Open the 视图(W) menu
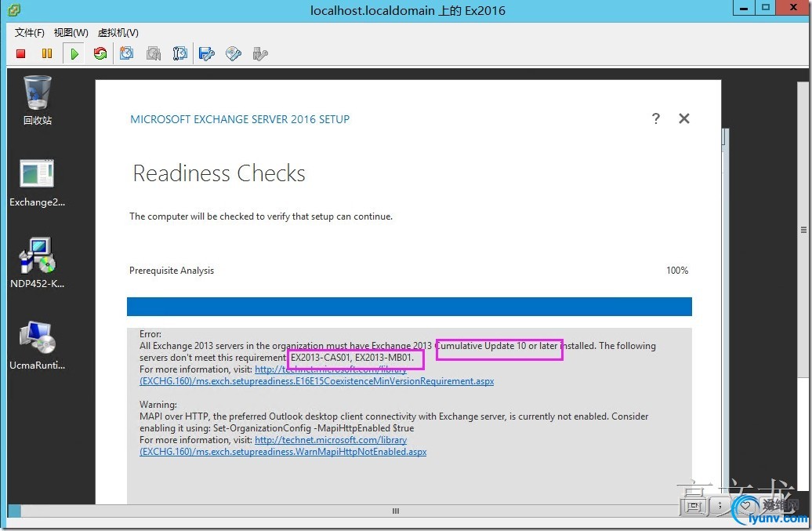The image size is (812, 531). click(x=71, y=33)
